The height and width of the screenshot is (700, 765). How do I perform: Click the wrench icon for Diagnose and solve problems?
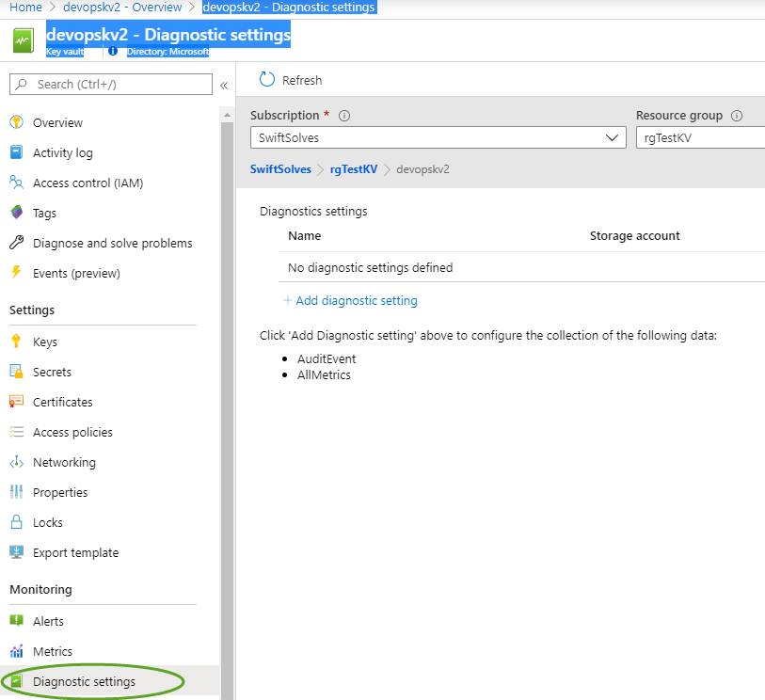point(17,243)
